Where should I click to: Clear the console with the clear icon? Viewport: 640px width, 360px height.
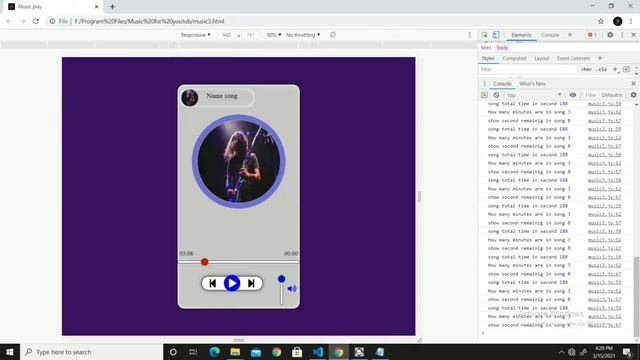tap(496, 95)
